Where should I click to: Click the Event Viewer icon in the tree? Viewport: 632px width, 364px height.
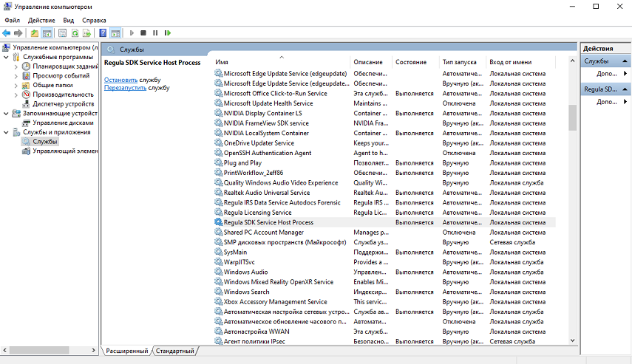[x=26, y=76]
